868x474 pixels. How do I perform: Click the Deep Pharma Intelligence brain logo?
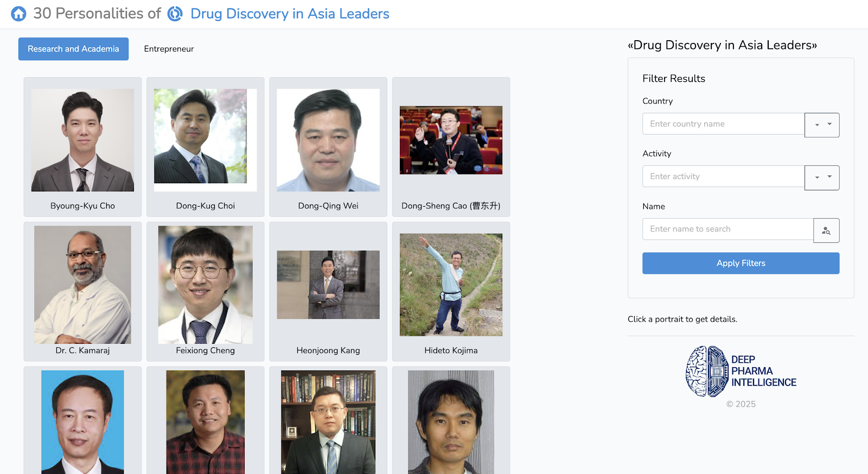706,371
